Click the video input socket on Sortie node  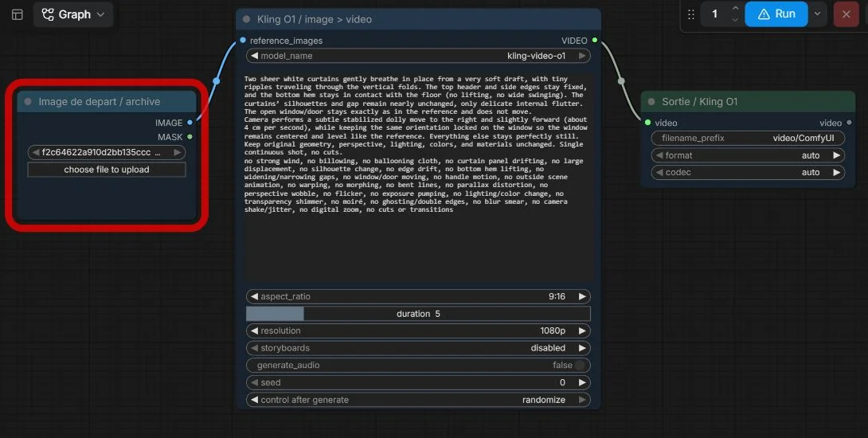click(647, 123)
